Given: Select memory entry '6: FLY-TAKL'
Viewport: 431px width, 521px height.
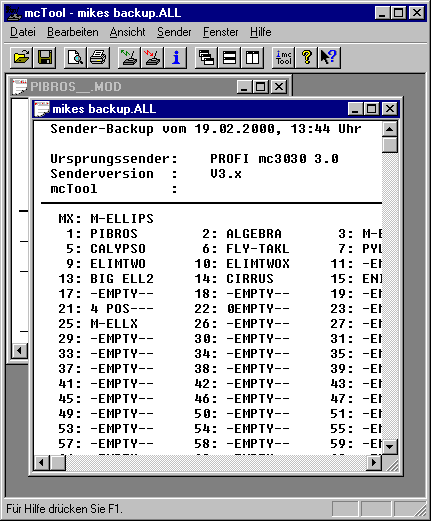Looking at the screenshot, I should pyautogui.click(x=246, y=249).
